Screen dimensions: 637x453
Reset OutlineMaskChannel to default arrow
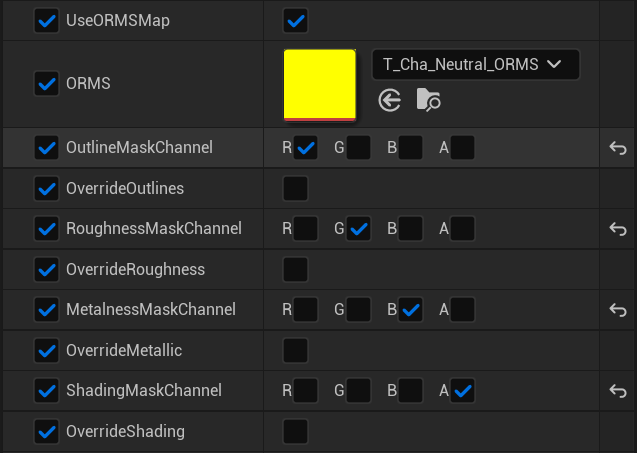coord(618,148)
